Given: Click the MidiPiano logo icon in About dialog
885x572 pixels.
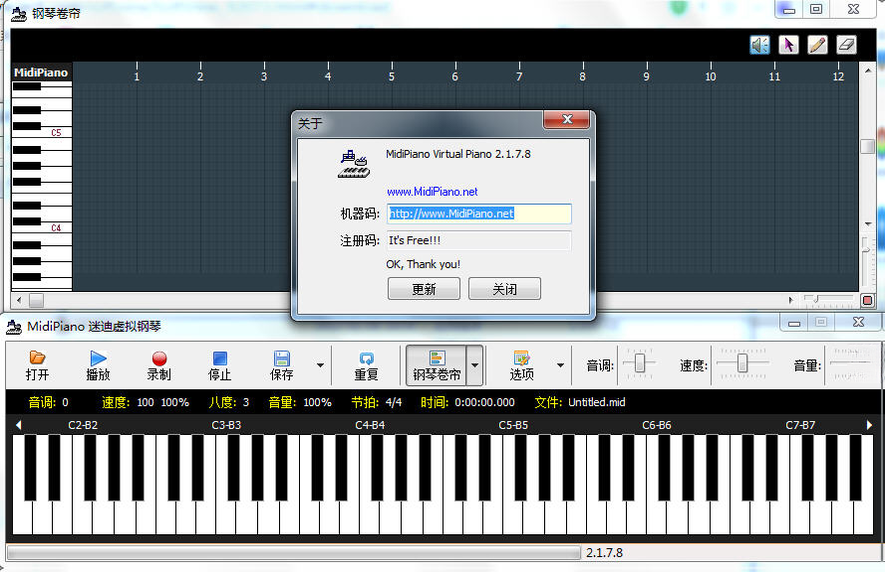Looking at the screenshot, I should (x=354, y=164).
